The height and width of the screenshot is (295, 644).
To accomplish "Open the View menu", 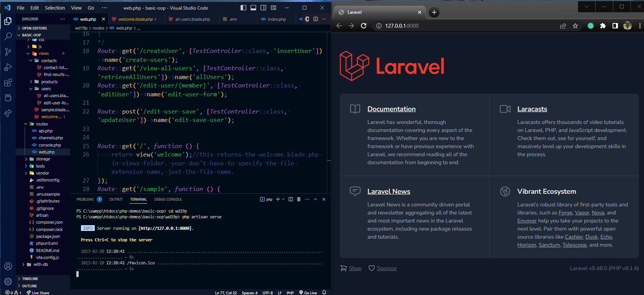I will pyautogui.click(x=76, y=8).
